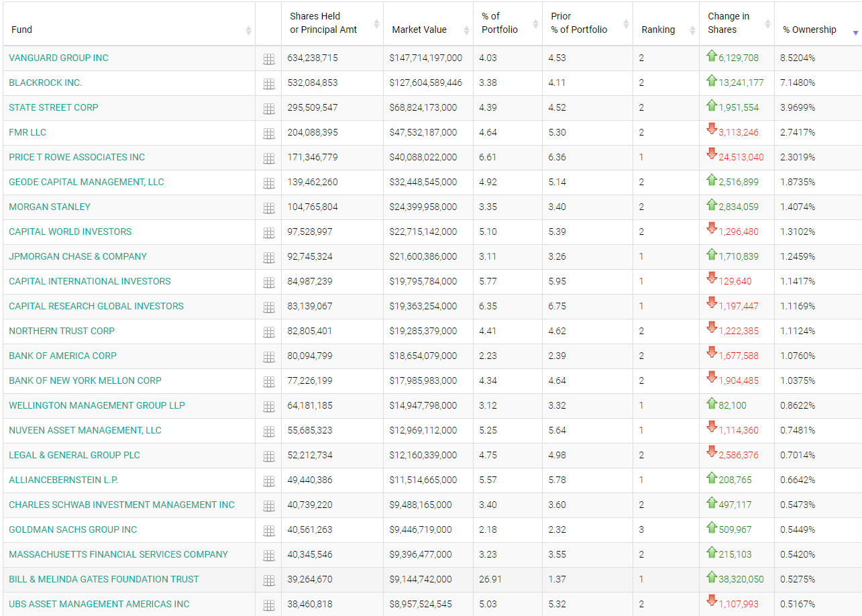Open grid icon in Price T Rowe row
This screenshot has height=616, width=862.
269,158
